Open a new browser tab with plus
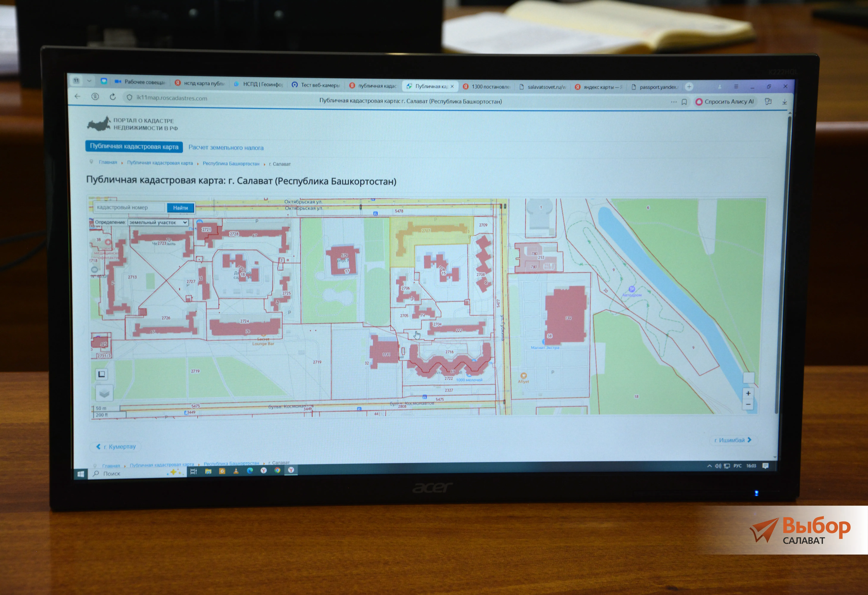This screenshot has width=868, height=595. tap(689, 87)
